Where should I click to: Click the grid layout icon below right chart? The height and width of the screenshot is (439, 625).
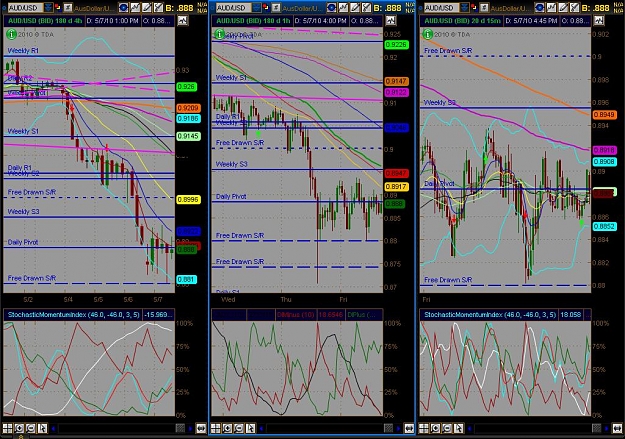[x=424, y=429]
